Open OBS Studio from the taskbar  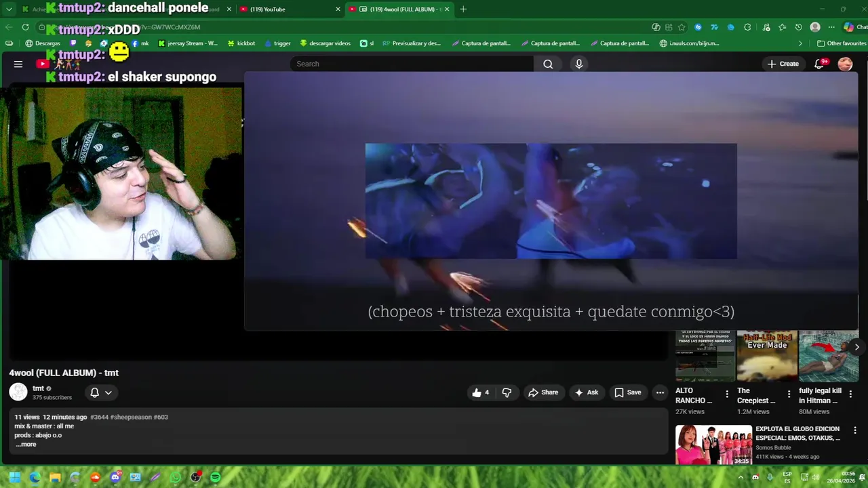[x=196, y=477]
